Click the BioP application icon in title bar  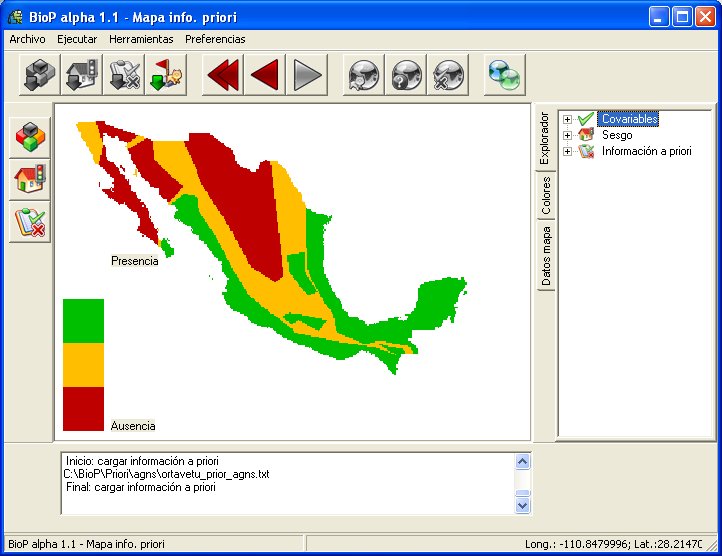pyautogui.click(x=15, y=17)
